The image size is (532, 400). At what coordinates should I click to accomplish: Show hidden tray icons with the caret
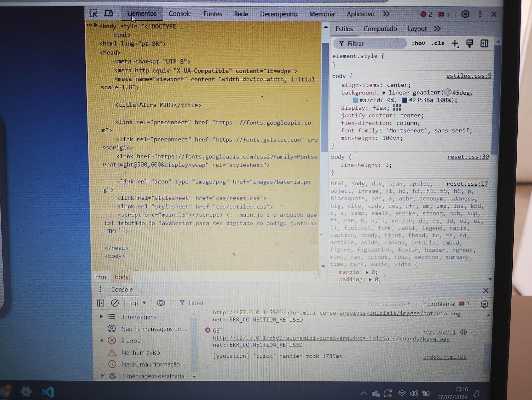[x=364, y=394]
